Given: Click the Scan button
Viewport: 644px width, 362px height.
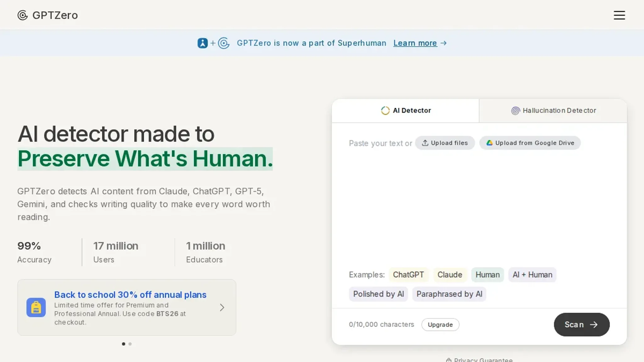Looking at the screenshot, I should tap(581, 325).
